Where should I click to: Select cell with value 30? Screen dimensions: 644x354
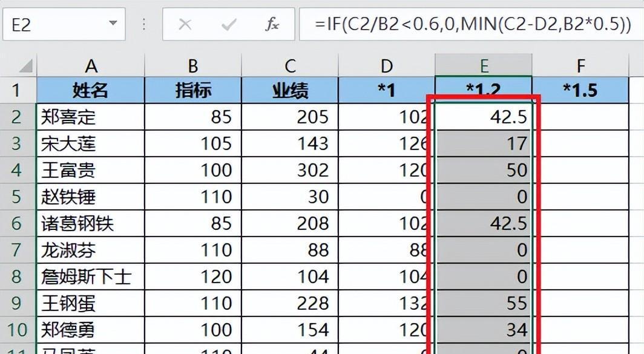(x=290, y=196)
